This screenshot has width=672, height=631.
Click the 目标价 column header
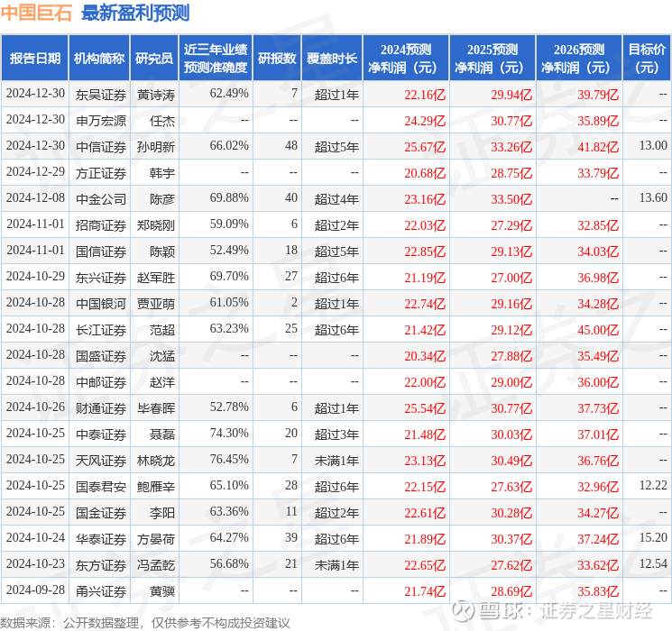pyautogui.click(x=647, y=59)
